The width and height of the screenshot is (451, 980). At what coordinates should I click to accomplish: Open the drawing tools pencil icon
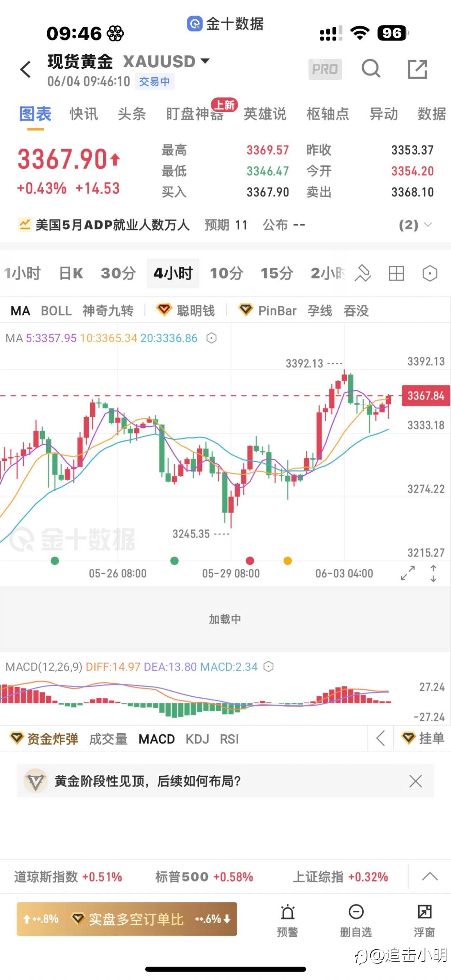coord(363,273)
